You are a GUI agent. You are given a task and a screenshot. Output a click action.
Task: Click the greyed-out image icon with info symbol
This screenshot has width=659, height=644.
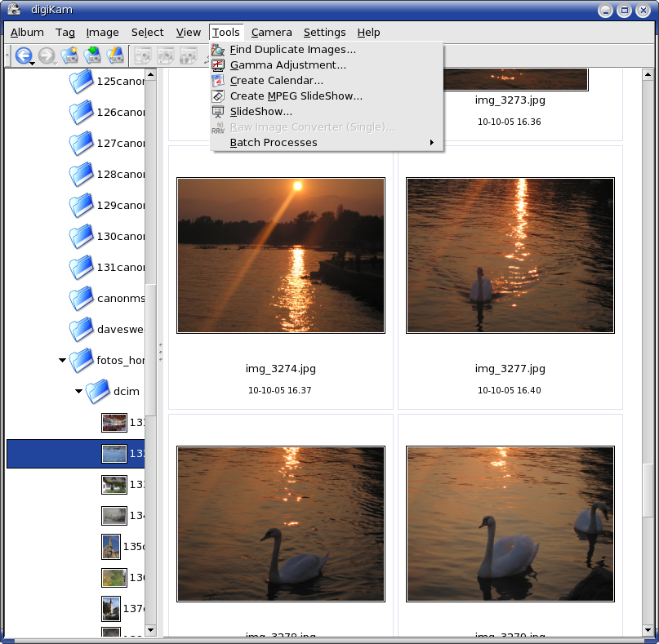[189, 56]
